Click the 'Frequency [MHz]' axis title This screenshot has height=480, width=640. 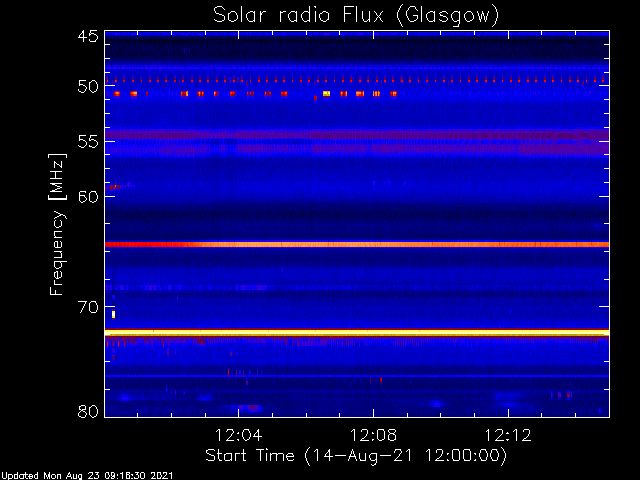tap(57, 224)
